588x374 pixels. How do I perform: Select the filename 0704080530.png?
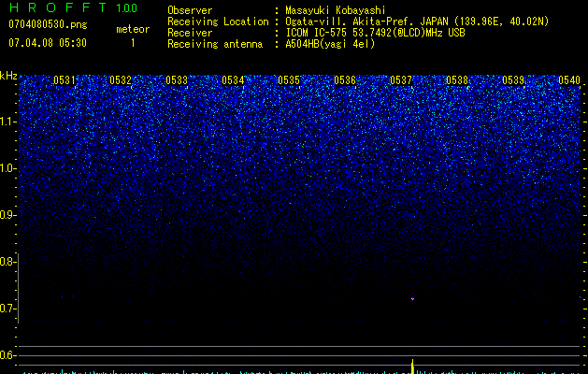48,24
